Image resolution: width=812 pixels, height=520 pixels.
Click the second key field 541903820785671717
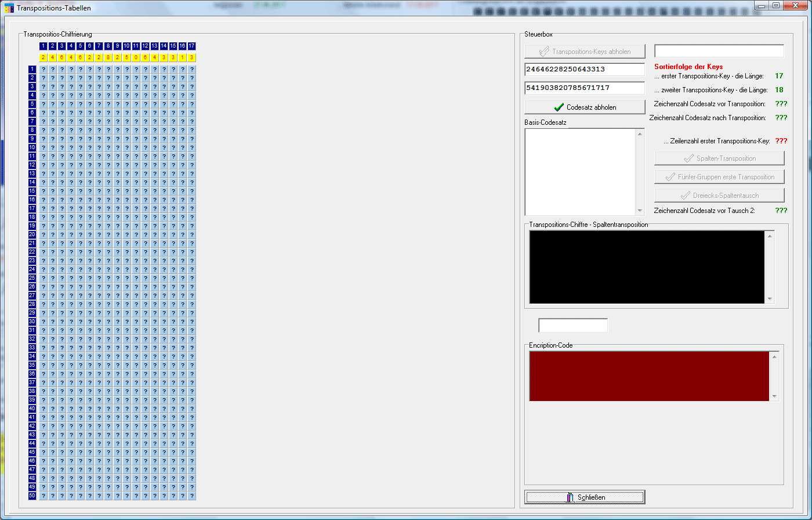(585, 88)
